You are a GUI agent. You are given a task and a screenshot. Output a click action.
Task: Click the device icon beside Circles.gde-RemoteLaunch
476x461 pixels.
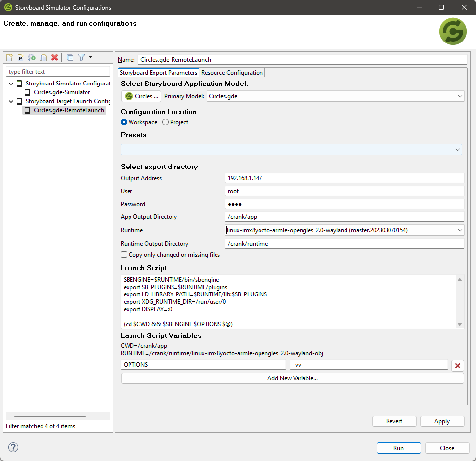pos(27,110)
